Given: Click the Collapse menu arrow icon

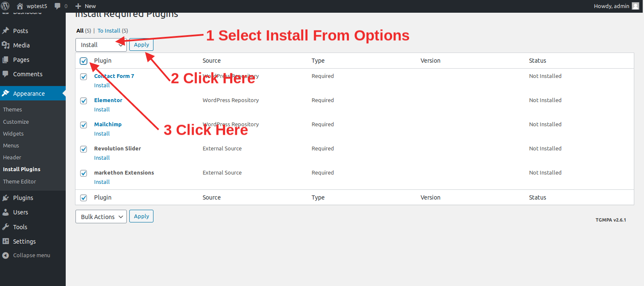Looking at the screenshot, I should pyautogui.click(x=6, y=255).
